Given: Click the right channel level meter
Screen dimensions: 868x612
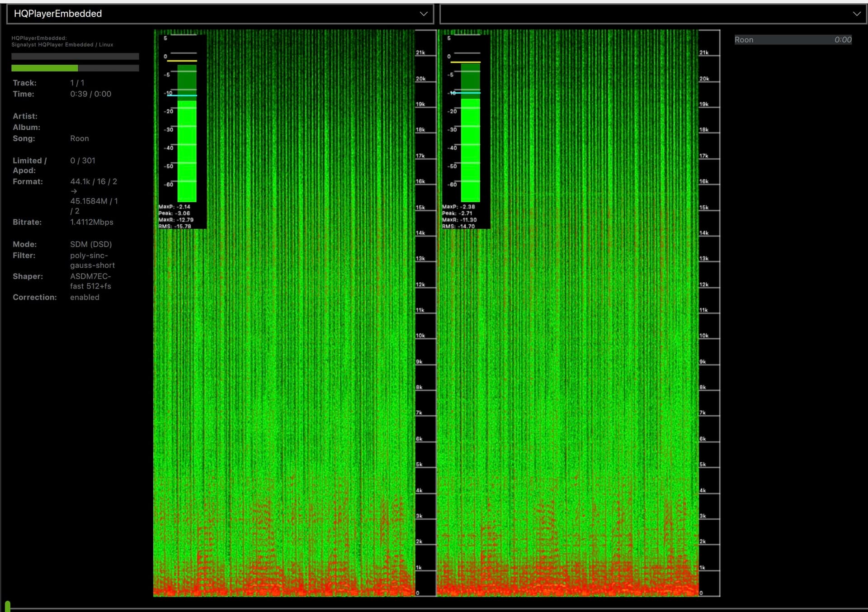Looking at the screenshot, I should [x=470, y=136].
